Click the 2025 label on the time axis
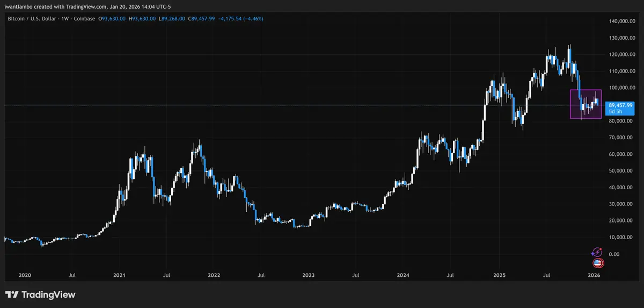 click(x=499, y=275)
